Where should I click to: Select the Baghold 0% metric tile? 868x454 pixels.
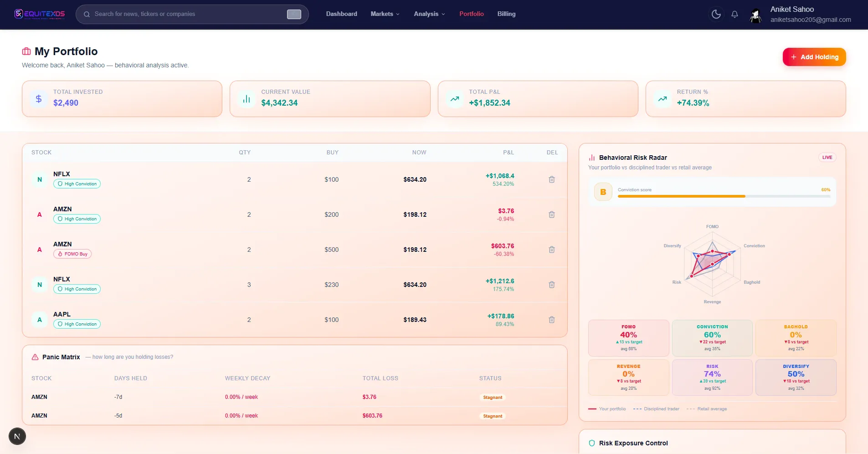point(796,338)
